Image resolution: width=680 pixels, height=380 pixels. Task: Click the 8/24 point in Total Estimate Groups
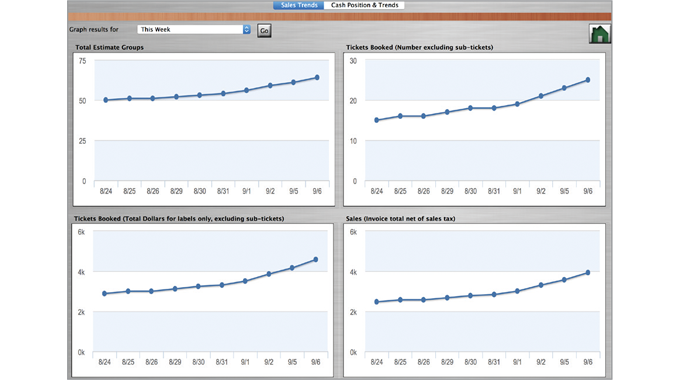pyautogui.click(x=106, y=100)
